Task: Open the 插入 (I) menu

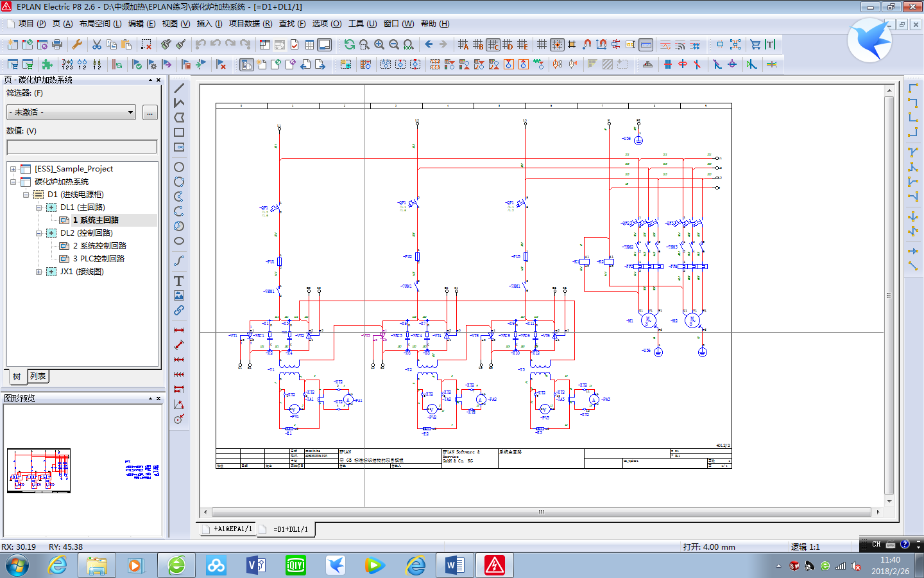Action: pos(209,24)
